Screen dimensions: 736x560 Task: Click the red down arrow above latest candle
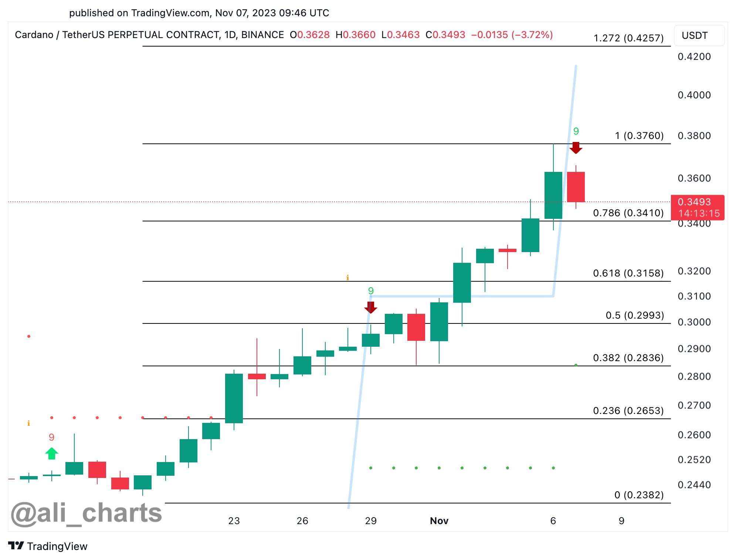[x=576, y=148]
